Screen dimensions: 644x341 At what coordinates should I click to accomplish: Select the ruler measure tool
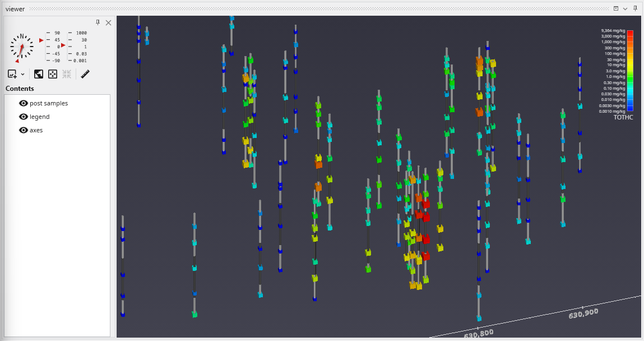point(85,74)
